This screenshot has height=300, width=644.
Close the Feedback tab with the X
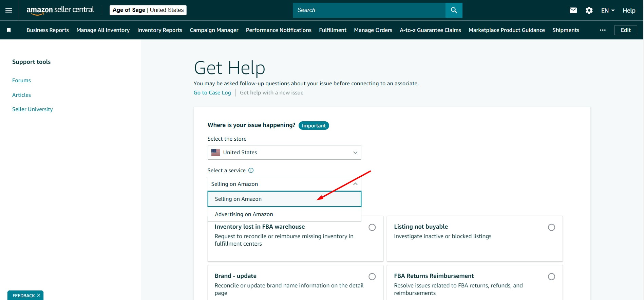[x=39, y=295]
